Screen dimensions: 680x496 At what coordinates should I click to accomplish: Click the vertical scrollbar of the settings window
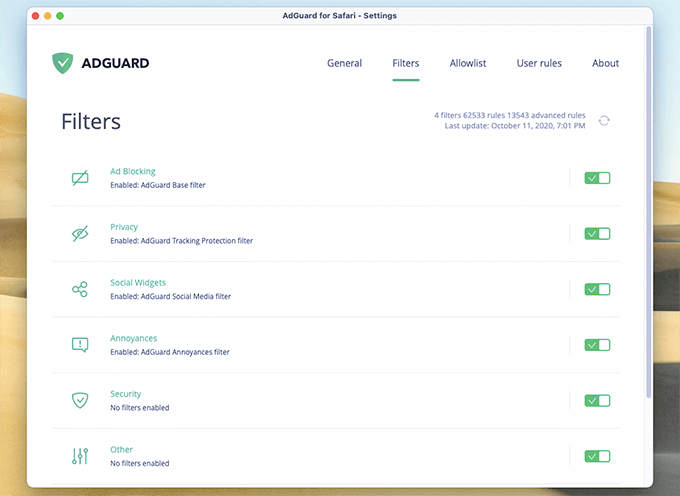tap(649, 212)
